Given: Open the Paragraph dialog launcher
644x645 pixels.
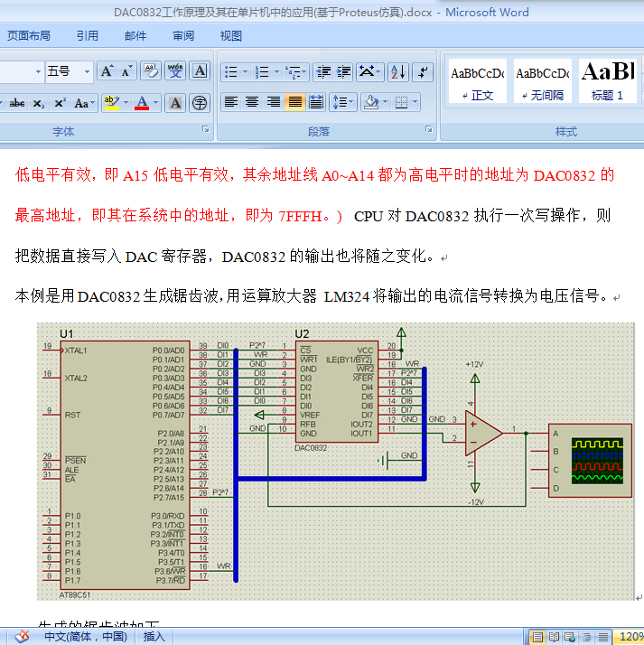Looking at the screenshot, I should (x=428, y=129).
